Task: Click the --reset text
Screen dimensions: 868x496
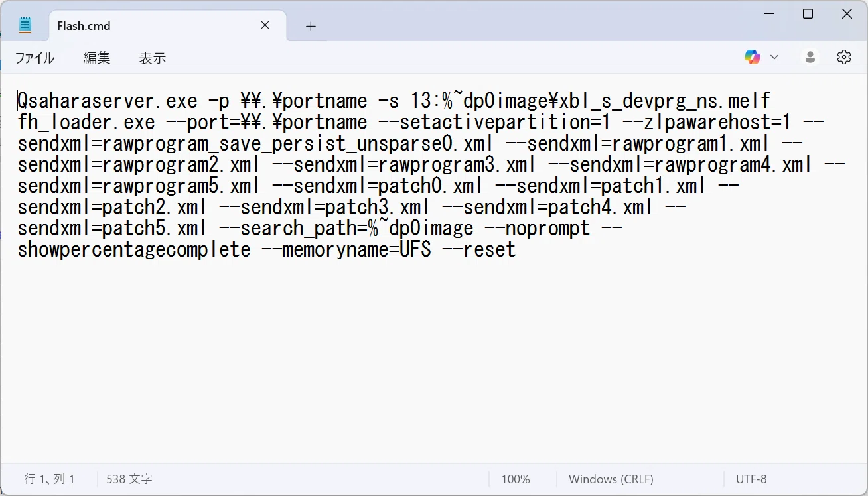Action: (479, 249)
